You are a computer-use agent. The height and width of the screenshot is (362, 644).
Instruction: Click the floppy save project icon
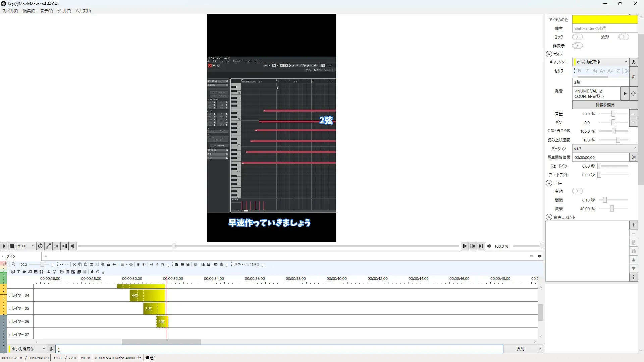pyautogui.click(x=188, y=264)
